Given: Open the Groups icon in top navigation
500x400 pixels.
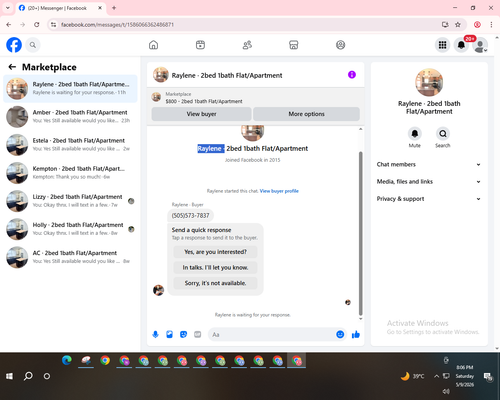Looking at the screenshot, I should tap(340, 45).
